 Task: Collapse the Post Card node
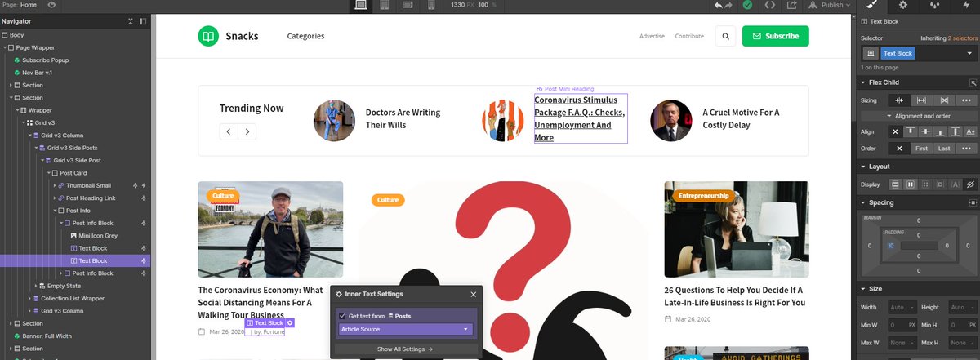tap(50, 173)
